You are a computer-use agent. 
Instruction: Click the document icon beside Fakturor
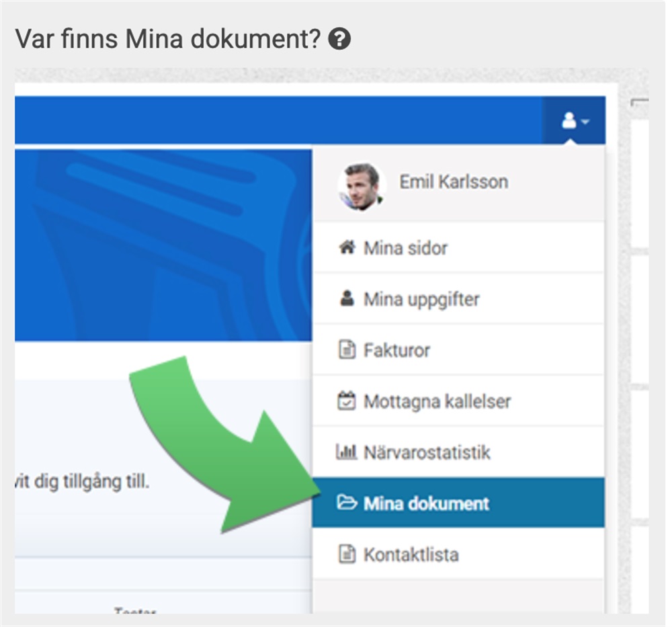pos(346,350)
